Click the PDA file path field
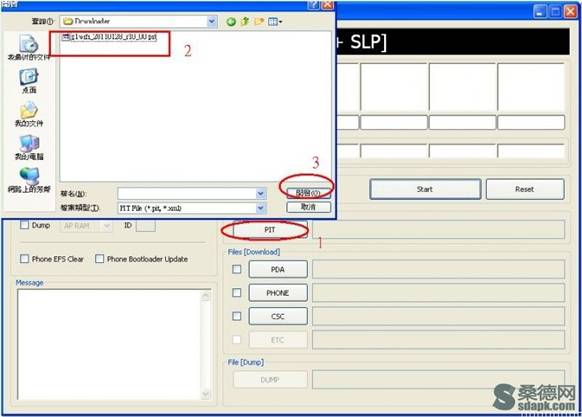Viewport: 582px width, 417px height. 438,270
